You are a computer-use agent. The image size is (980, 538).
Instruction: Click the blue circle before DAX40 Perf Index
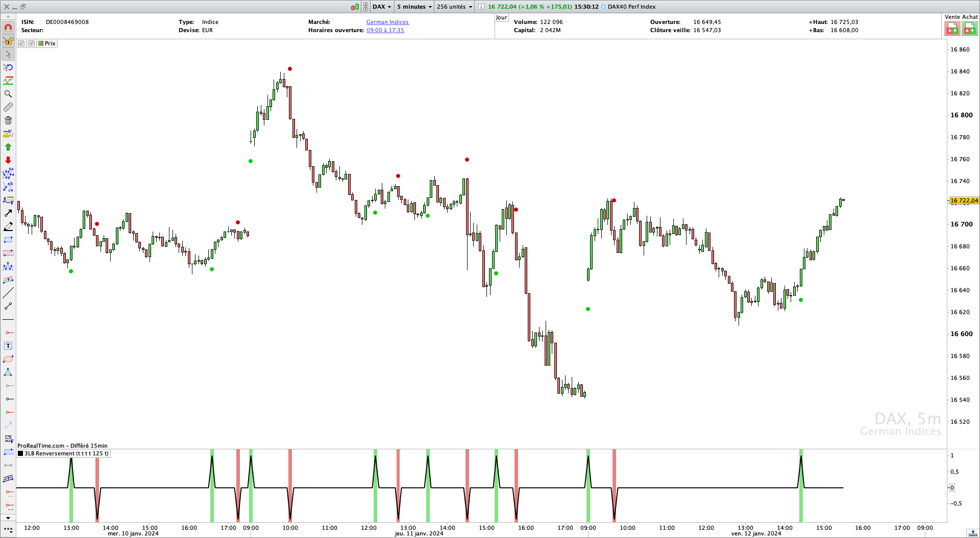tap(603, 7)
